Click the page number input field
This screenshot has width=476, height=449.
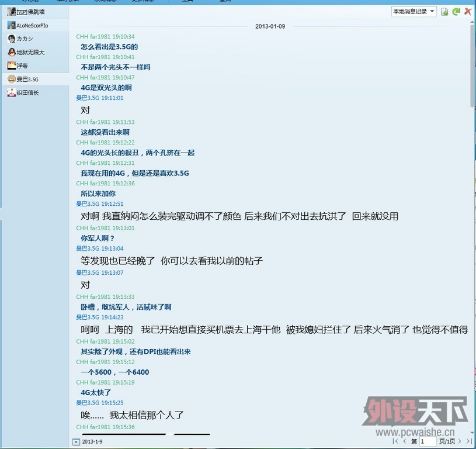pos(428,441)
